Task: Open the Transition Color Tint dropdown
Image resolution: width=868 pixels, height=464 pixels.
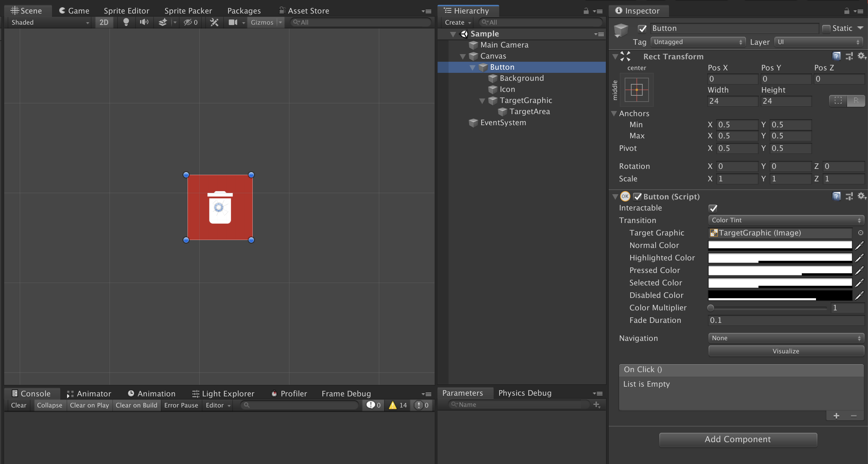Action: 786,220
